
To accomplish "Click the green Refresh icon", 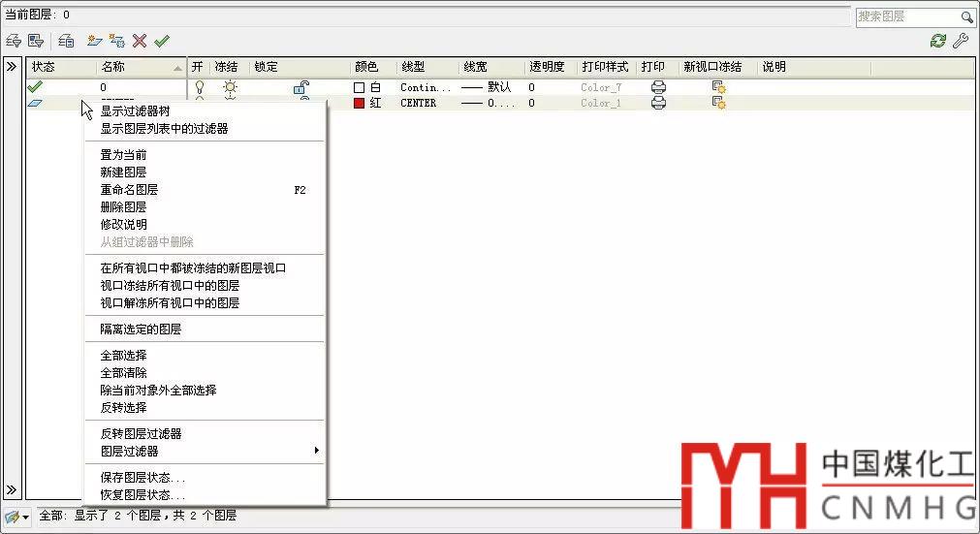I will tap(938, 42).
